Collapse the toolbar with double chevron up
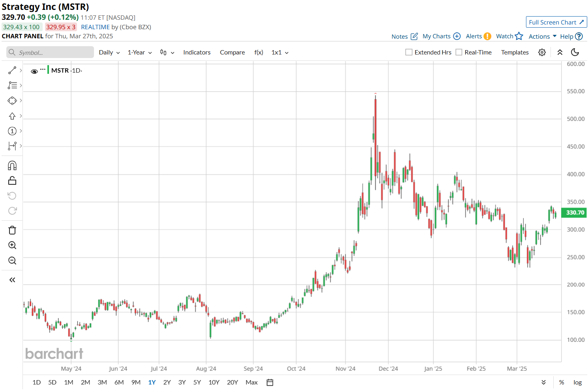This screenshot has height=390, width=588. 560,52
